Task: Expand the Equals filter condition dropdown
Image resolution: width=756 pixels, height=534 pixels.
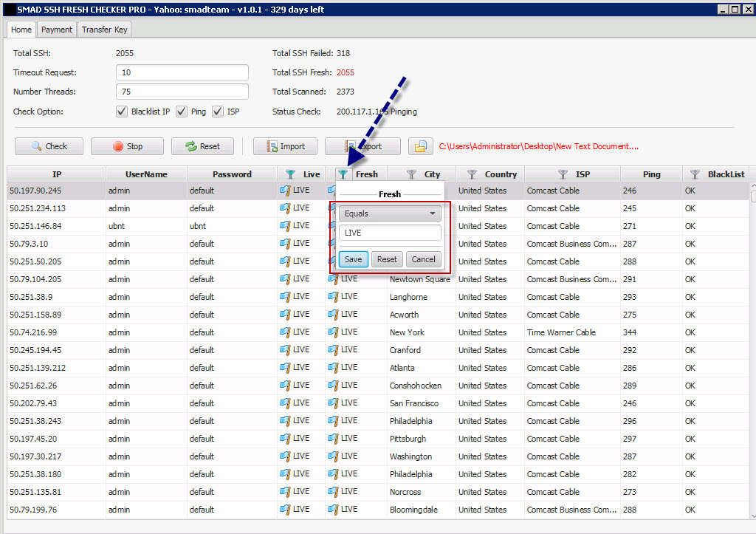Action: 390,213
